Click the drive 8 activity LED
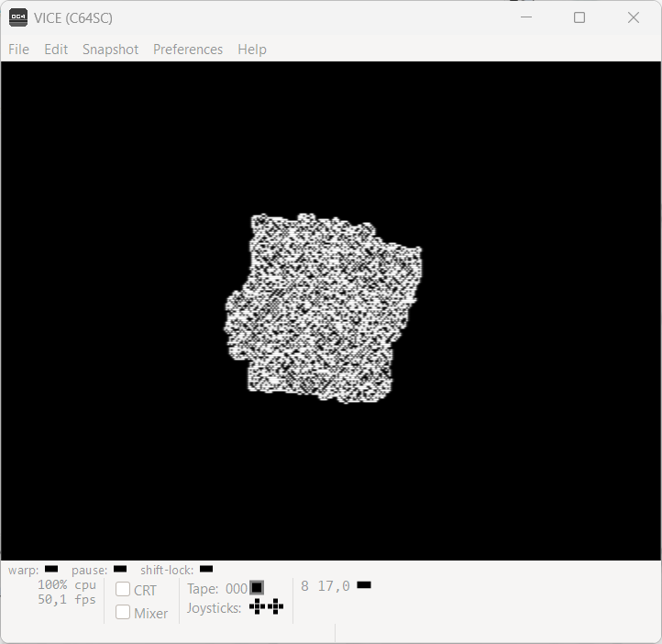Viewport: 662px width, 644px height. click(x=364, y=585)
